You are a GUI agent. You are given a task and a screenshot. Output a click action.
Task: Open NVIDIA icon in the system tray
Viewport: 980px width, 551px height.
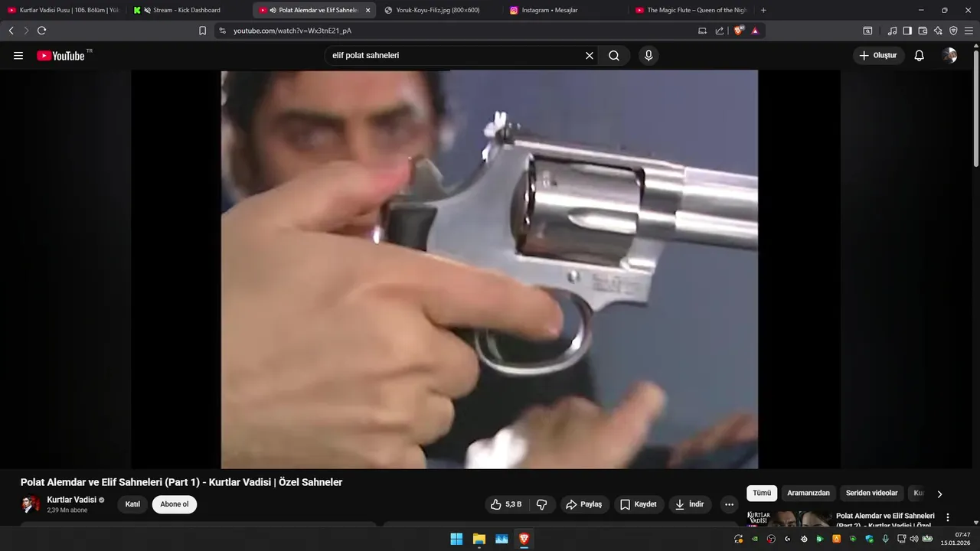pos(755,539)
